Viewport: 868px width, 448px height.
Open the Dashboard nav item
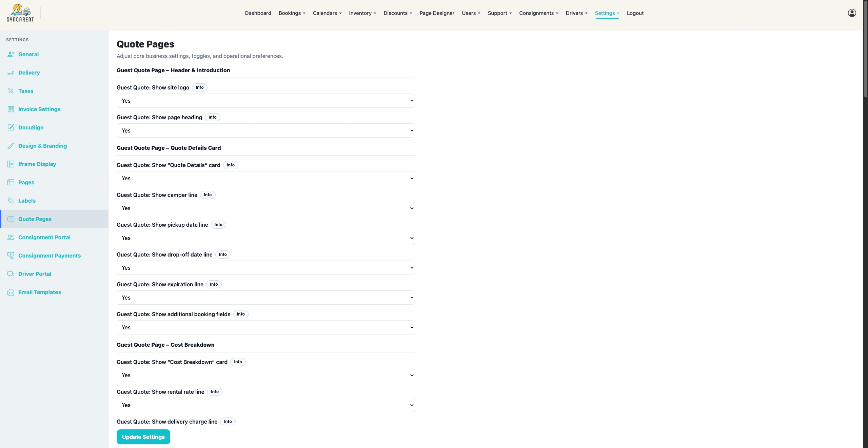click(258, 13)
